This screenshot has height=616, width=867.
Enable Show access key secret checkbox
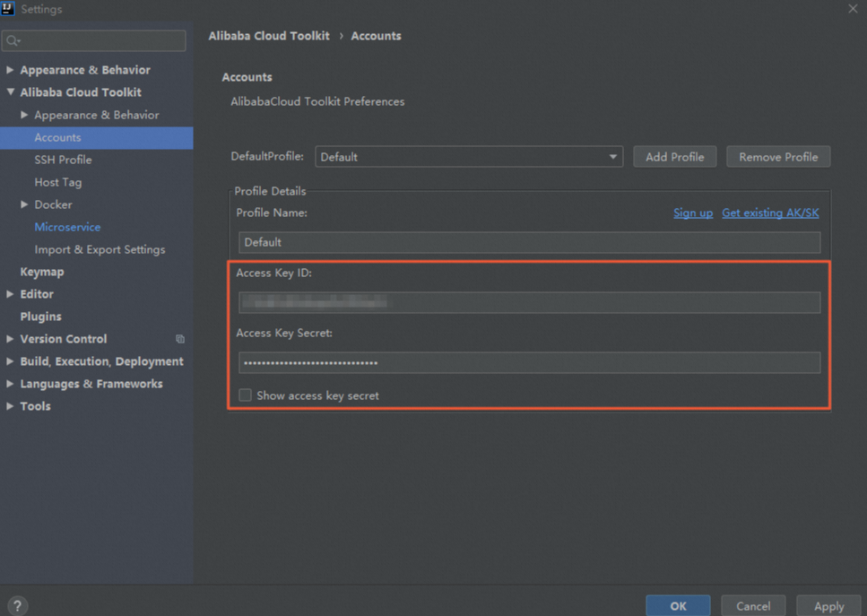tap(245, 395)
